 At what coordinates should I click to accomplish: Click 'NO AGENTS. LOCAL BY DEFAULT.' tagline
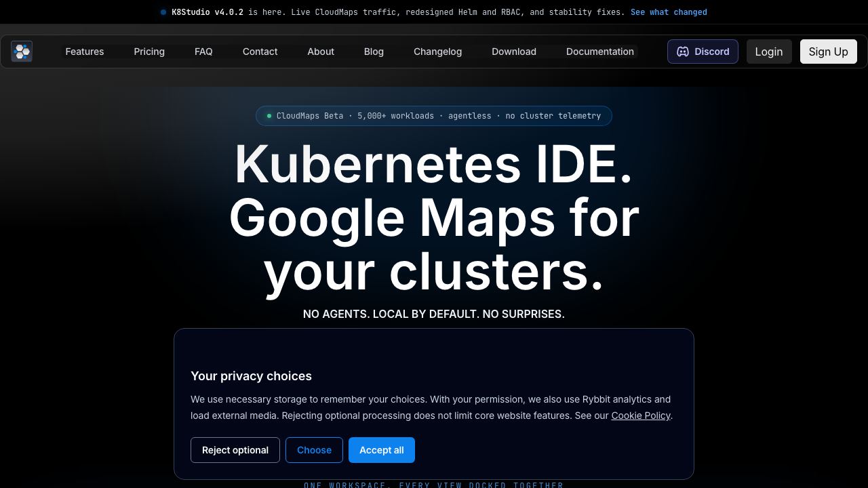[x=391, y=314]
